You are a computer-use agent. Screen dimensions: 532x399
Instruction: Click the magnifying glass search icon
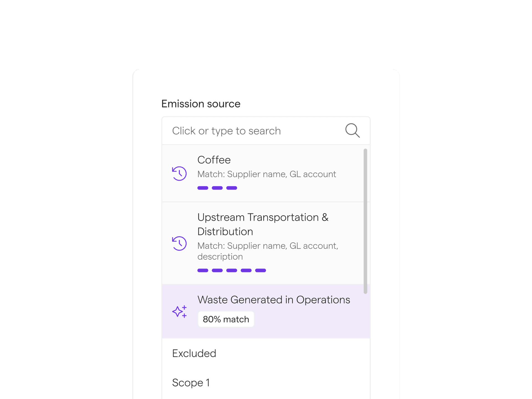(352, 131)
